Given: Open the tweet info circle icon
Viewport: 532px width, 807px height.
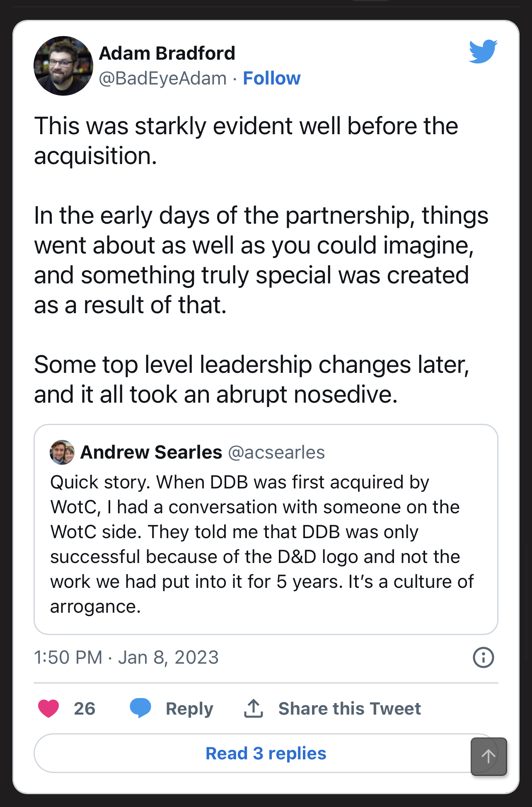Looking at the screenshot, I should pyautogui.click(x=483, y=657).
